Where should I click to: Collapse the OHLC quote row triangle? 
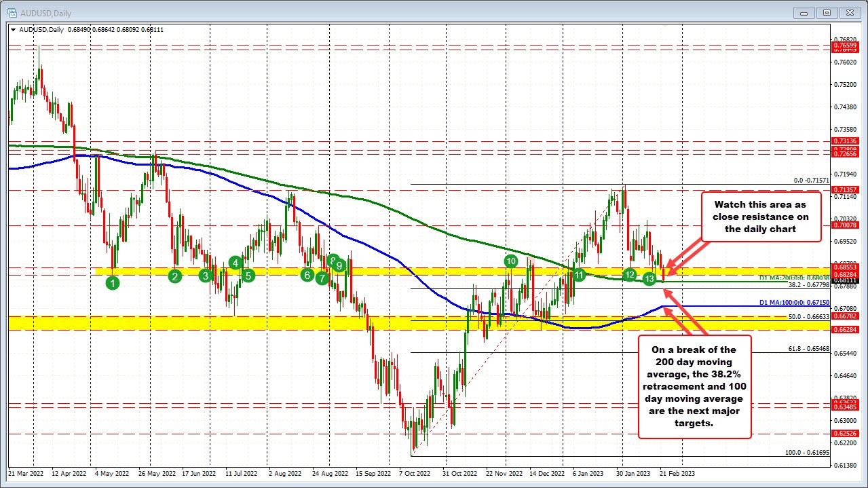[x=14, y=29]
